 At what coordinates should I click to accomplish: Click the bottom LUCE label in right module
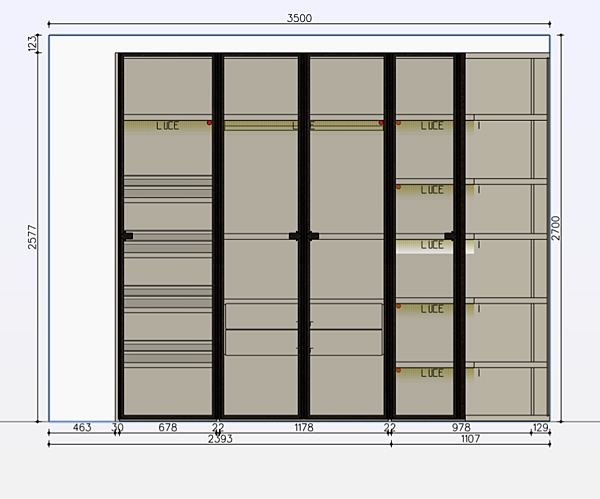pos(432,373)
